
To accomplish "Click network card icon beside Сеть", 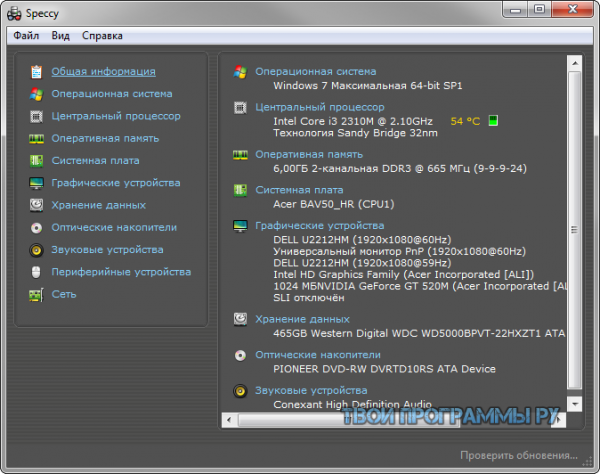I will pos(36,295).
